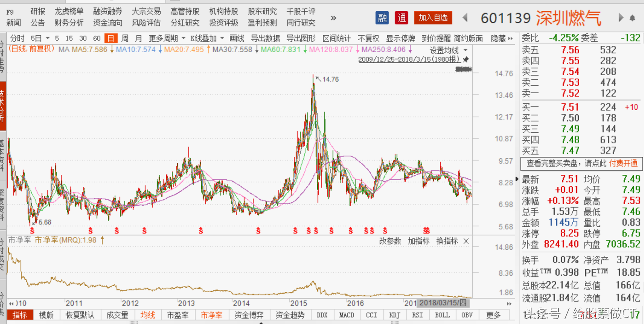Open the 5日 period dropdown arrow

point(47,38)
